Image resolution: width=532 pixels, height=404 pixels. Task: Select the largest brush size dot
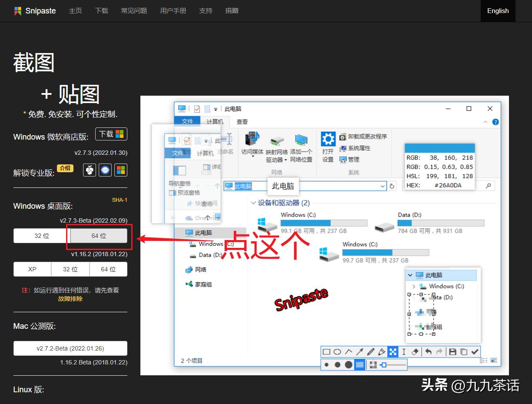(349, 364)
